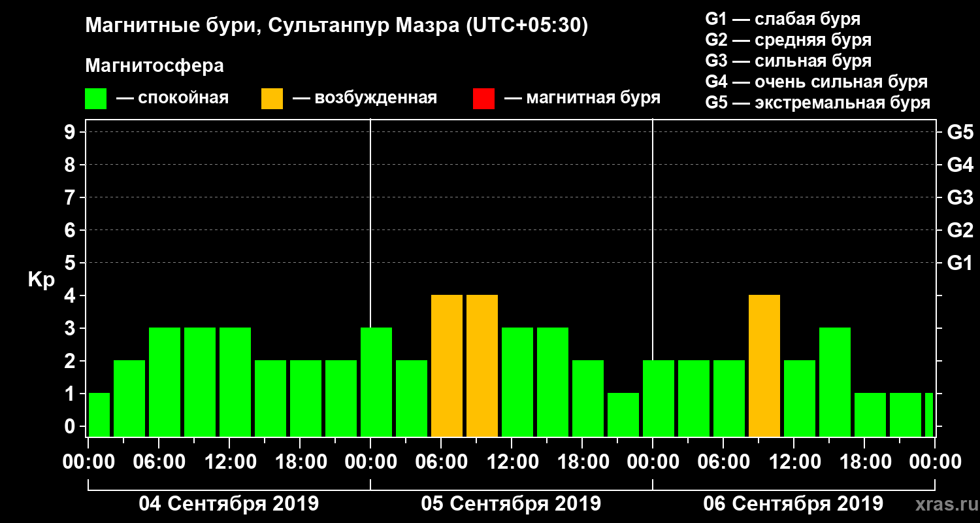Image resolution: width=980 pixels, height=523 pixels.
Task: Click the '05 Сентября 2019' date label
Action: pyautogui.click(x=511, y=504)
